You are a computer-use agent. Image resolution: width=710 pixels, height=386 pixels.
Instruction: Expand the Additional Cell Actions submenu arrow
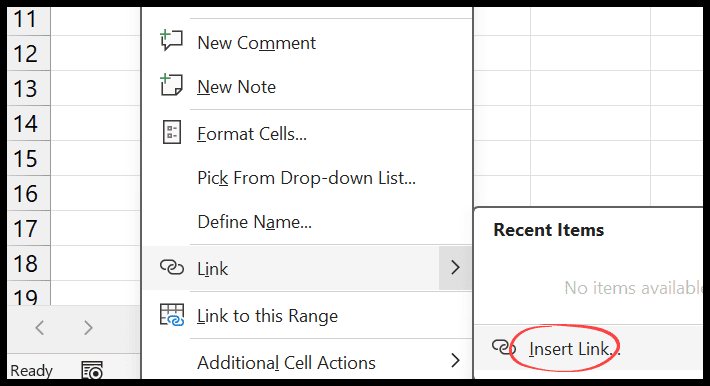click(455, 361)
